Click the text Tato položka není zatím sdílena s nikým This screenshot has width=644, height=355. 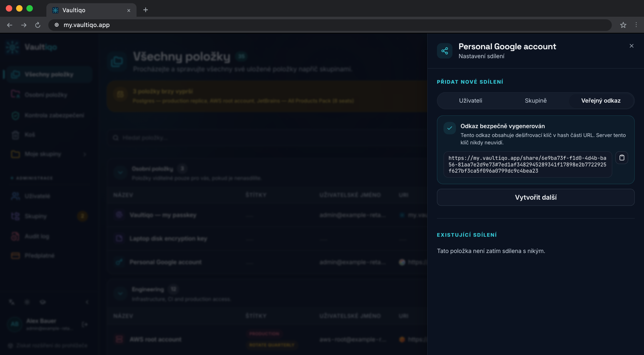pyautogui.click(x=491, y=251)
